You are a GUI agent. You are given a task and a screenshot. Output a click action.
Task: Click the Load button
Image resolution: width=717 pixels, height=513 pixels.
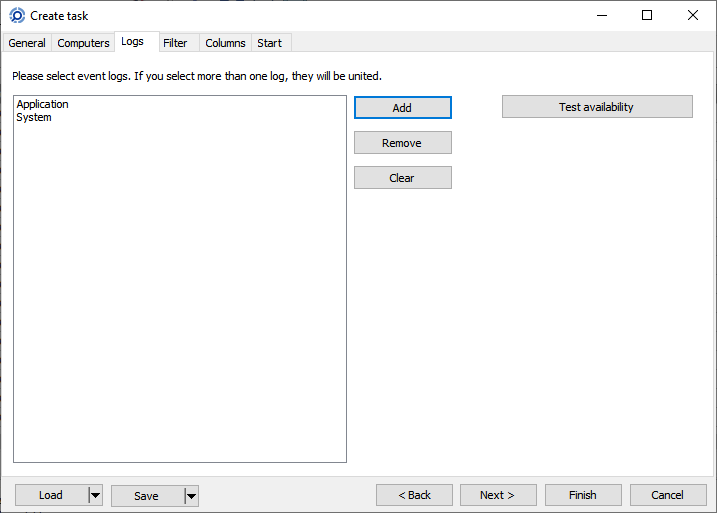(x=51, y=495)
